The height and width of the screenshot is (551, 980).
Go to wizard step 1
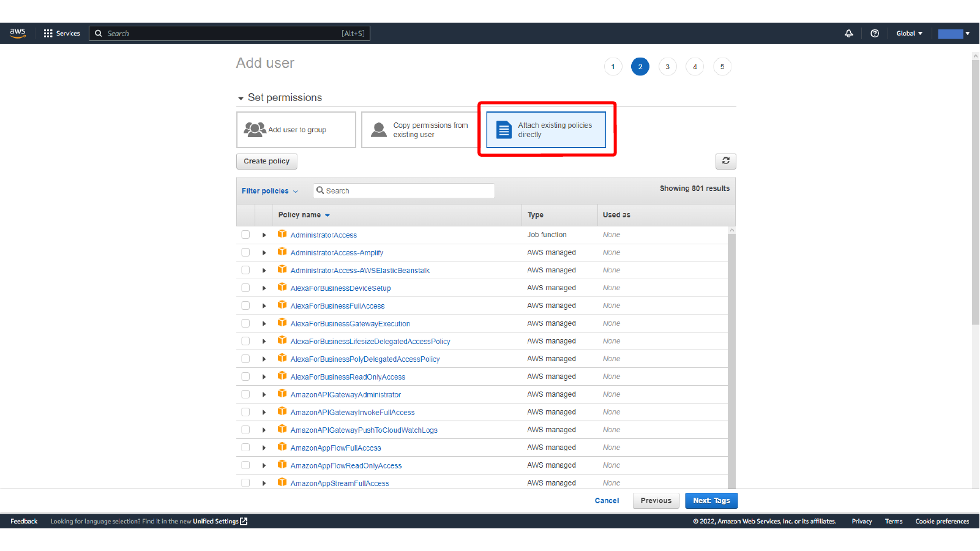click(613, 67)
